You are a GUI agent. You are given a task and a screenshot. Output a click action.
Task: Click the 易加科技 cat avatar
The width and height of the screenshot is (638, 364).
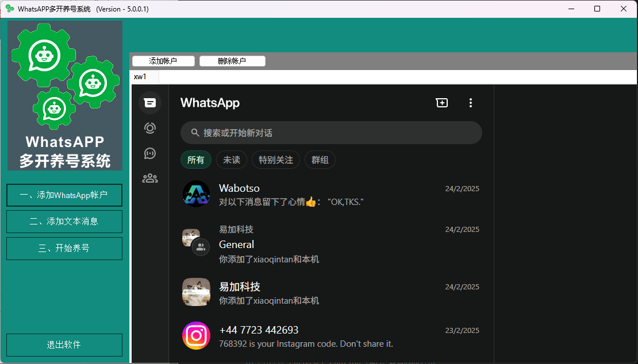point(196,292)
